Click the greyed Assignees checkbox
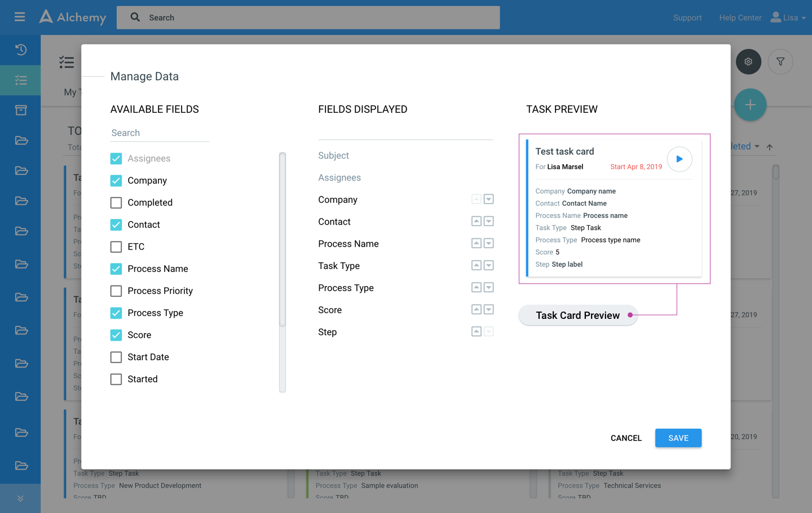 click(116, 159)
